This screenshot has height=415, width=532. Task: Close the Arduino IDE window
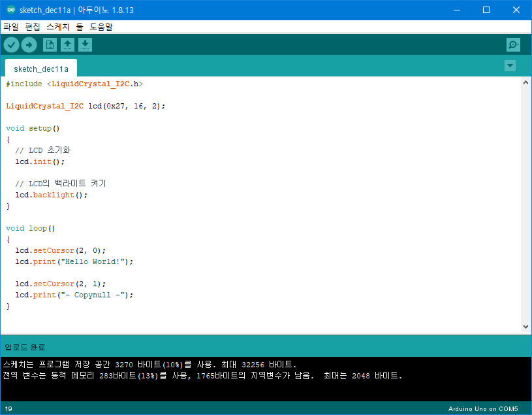pyautogui.click(x=516, y=10)
